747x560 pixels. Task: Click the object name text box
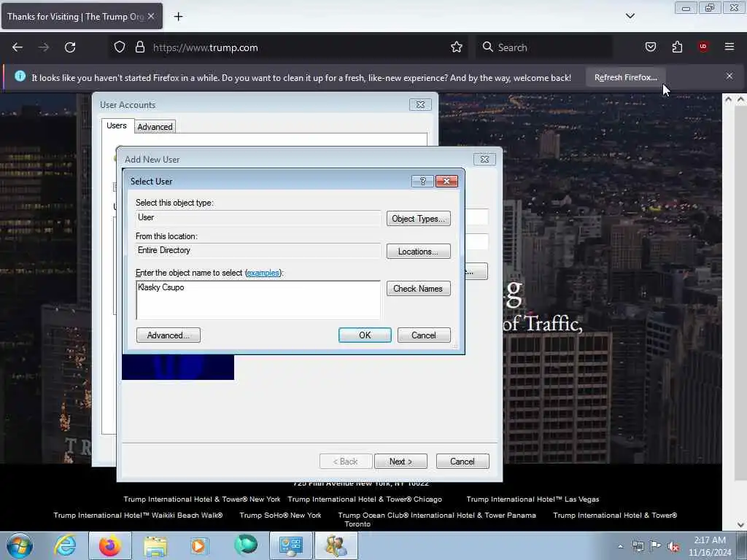(x=258, y=300)
